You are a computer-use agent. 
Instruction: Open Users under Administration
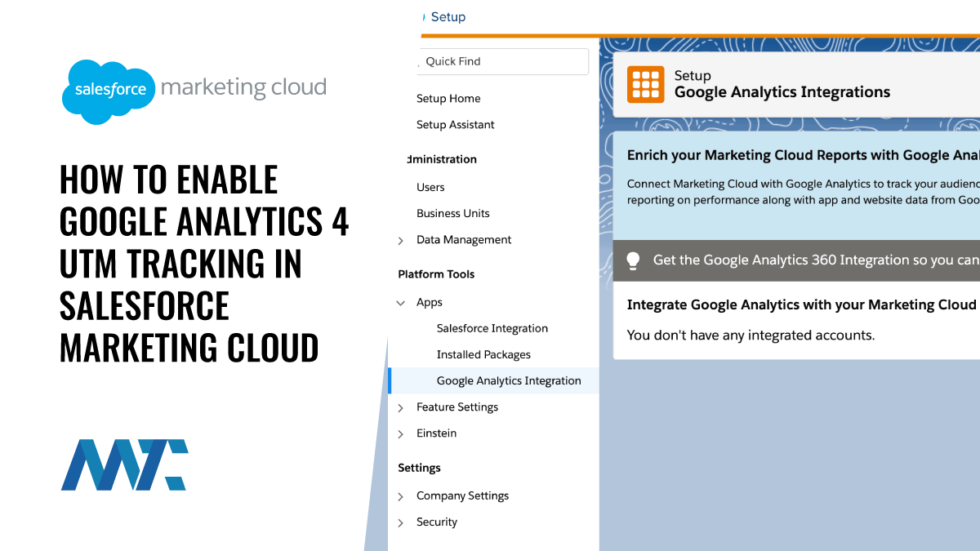click(430, 187)
